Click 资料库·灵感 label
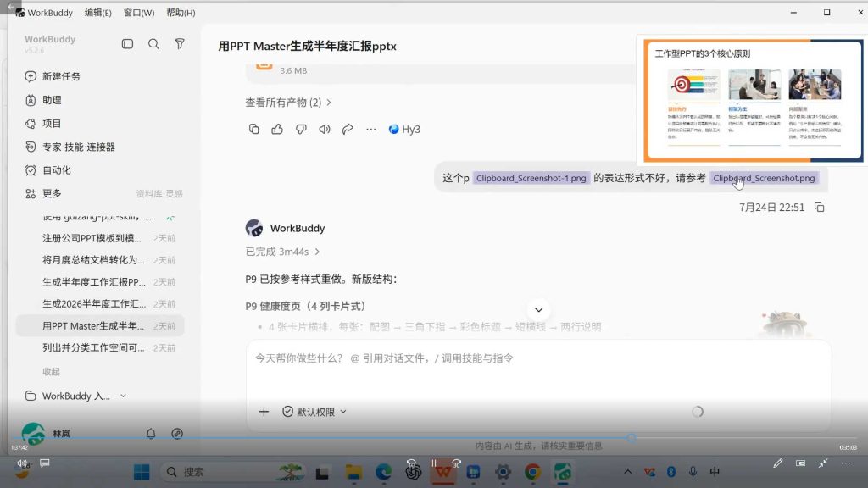Viewport: 868px width, 488px height. (159, 194)
